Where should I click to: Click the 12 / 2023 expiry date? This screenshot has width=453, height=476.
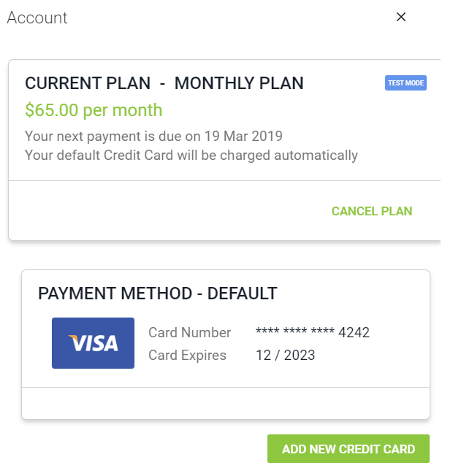pos(285,356)
